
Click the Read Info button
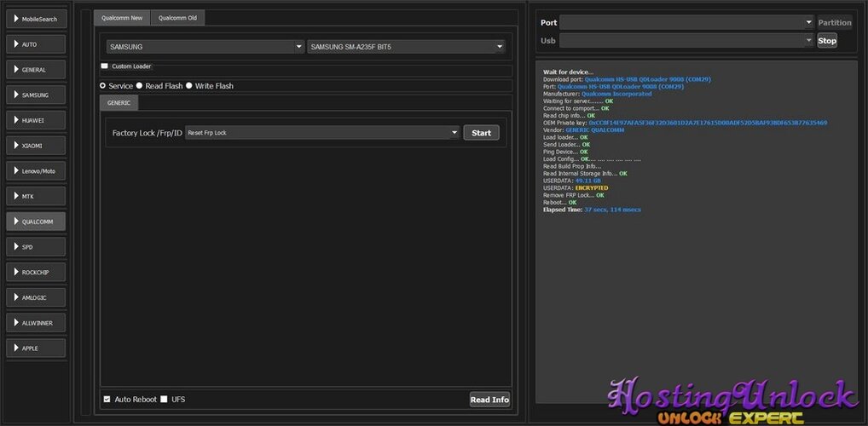click(x=489, y=400)
